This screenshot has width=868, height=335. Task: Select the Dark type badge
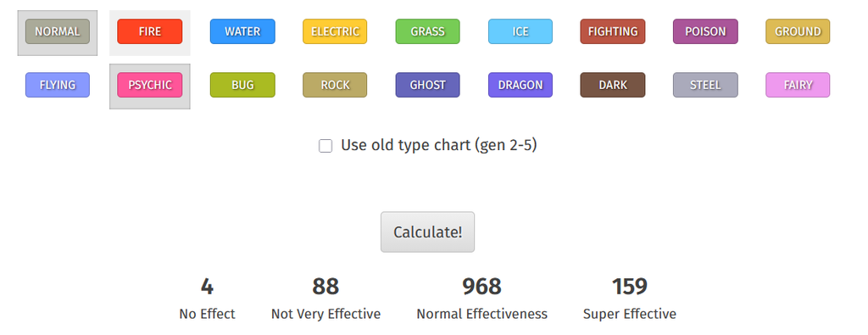613,86
